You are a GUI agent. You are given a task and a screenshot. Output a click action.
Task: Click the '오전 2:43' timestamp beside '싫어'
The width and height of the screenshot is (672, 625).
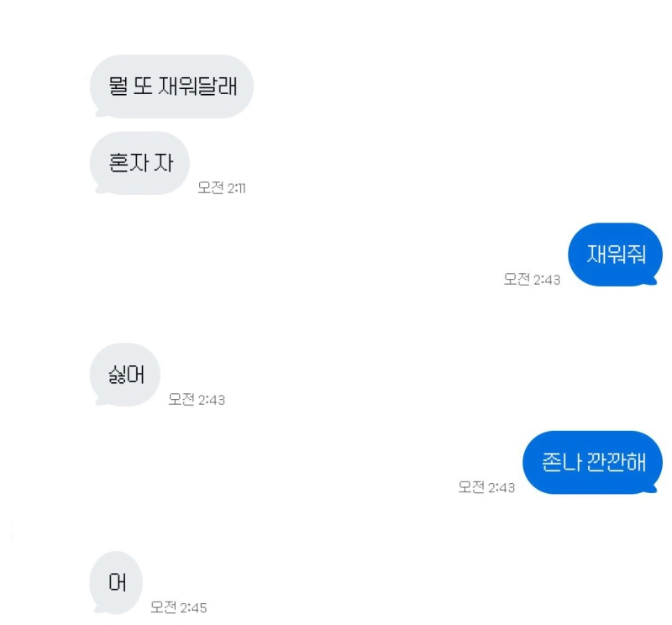point(197,400)
